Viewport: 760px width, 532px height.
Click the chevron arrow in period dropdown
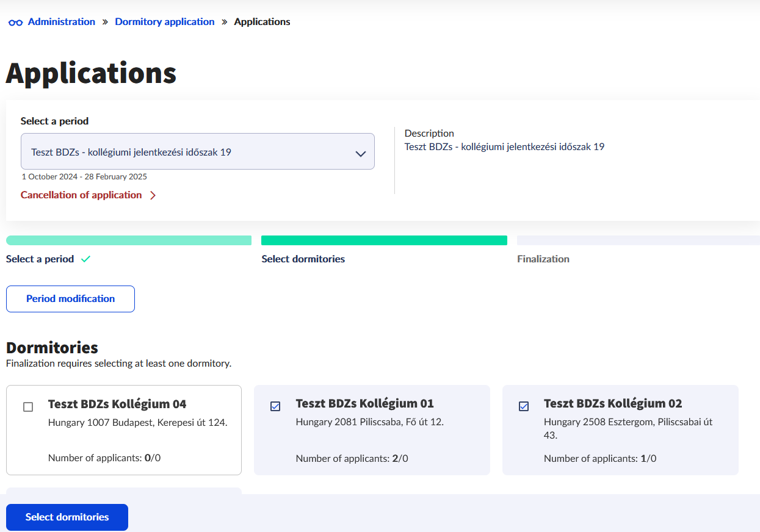coord(360,154)
